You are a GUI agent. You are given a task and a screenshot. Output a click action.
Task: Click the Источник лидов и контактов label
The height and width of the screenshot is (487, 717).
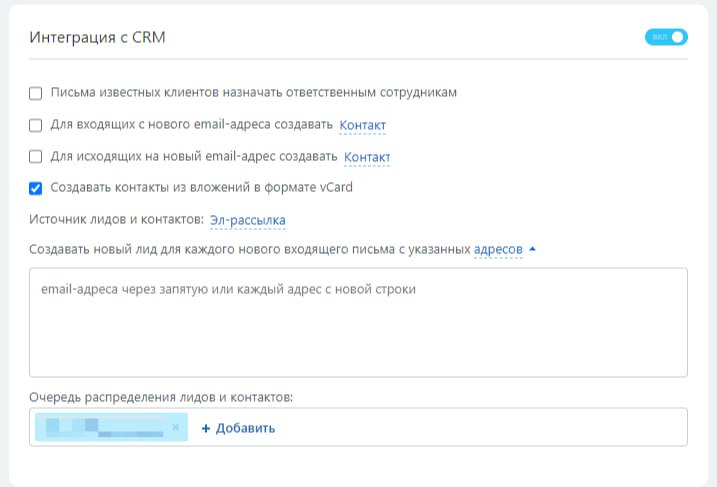tap(117, 219)
